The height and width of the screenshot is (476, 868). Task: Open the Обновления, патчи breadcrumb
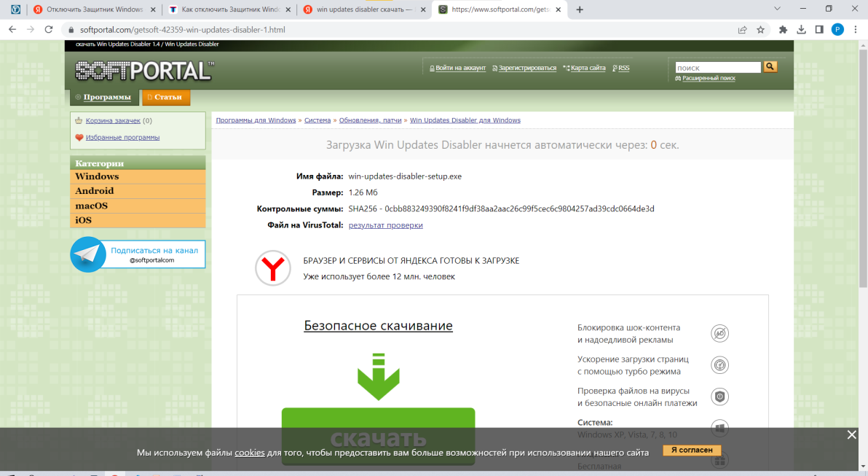371,120
